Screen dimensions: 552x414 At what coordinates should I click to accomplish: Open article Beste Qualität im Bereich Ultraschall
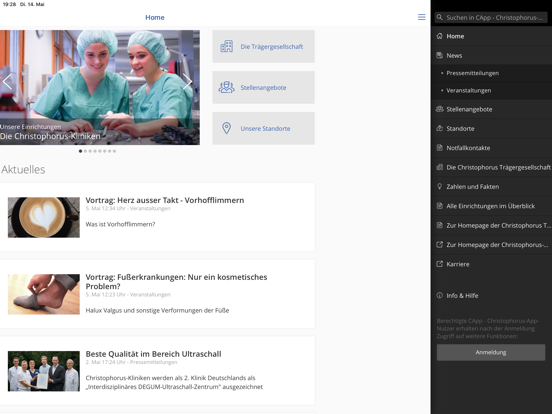153,354
